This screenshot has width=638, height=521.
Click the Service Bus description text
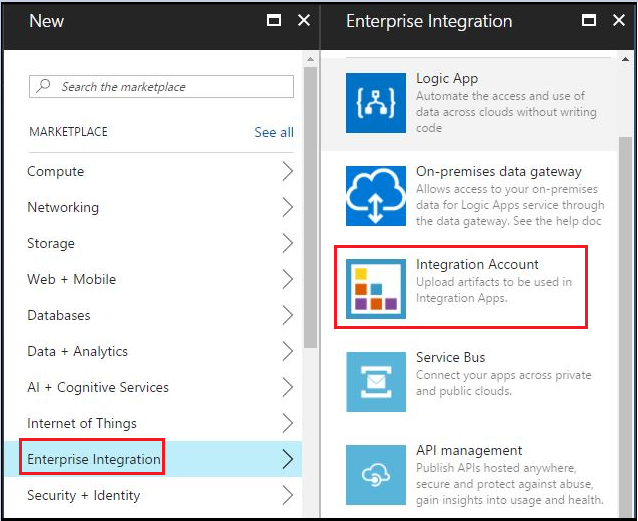(503, 383)
